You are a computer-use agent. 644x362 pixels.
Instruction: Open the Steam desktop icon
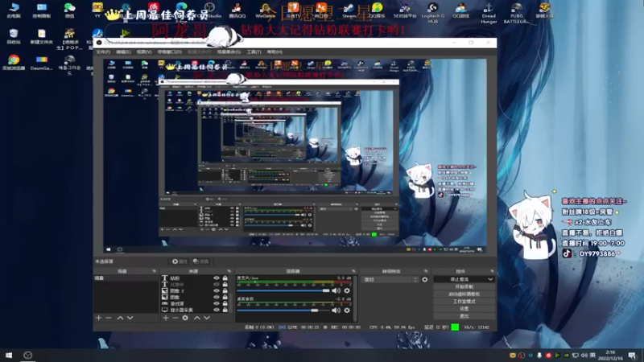[349, 10]
